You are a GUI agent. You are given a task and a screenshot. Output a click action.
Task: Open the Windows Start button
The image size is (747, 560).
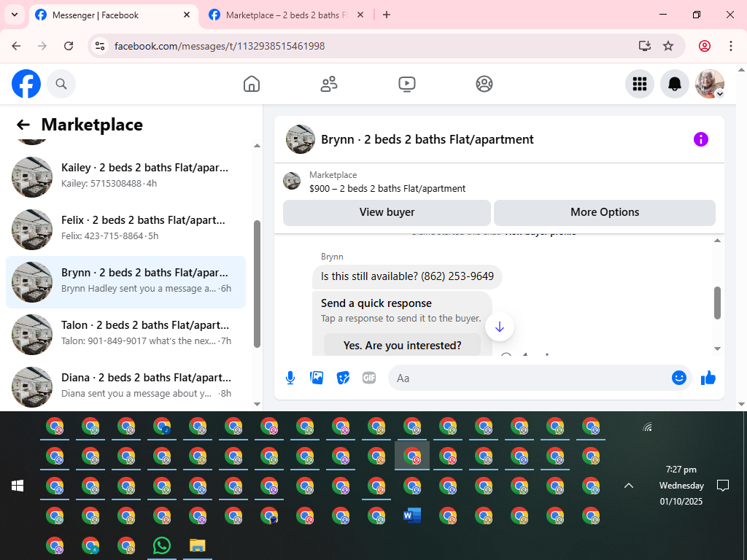pyautogui.click(x=18, y=486)
